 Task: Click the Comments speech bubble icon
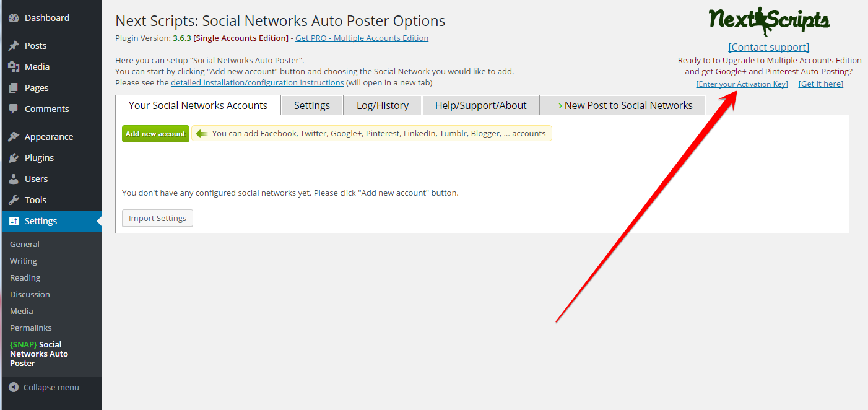pyautogui.click(x=14, y=109)
